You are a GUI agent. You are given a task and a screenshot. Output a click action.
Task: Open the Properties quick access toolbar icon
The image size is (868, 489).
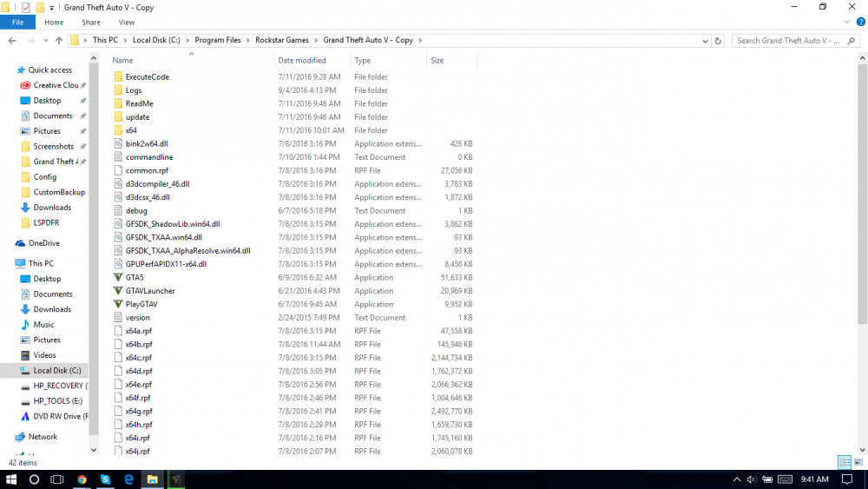pos(25,8)
